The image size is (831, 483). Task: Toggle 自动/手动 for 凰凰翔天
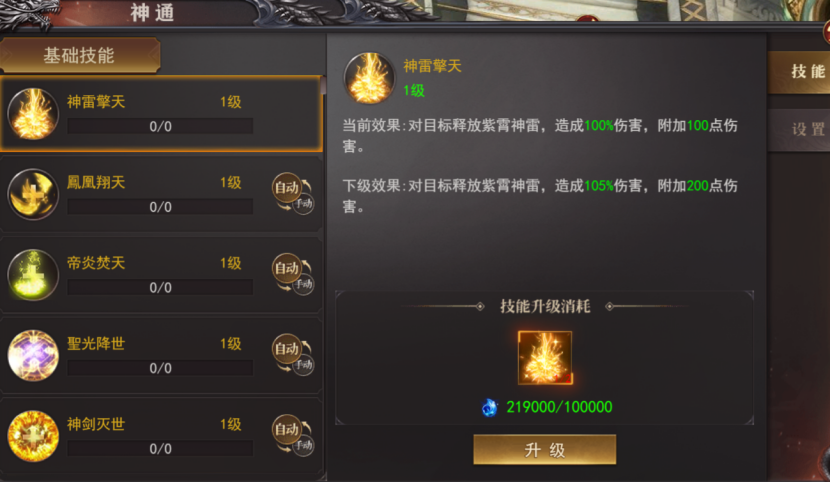[293, 194]
